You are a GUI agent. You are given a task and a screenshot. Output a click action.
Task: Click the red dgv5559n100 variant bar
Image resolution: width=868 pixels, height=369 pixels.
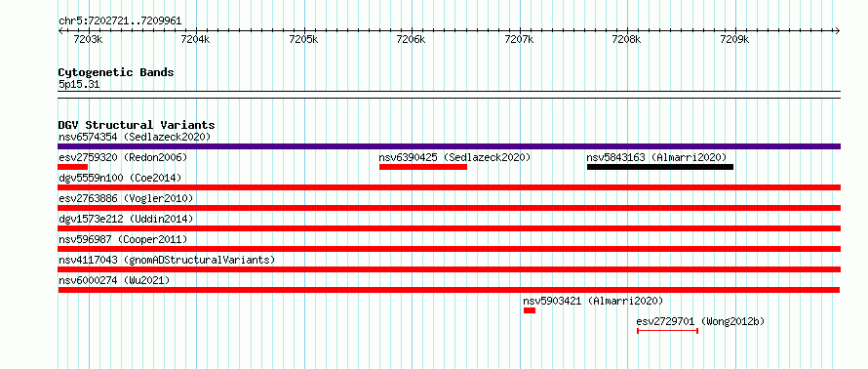pos(449,187)
